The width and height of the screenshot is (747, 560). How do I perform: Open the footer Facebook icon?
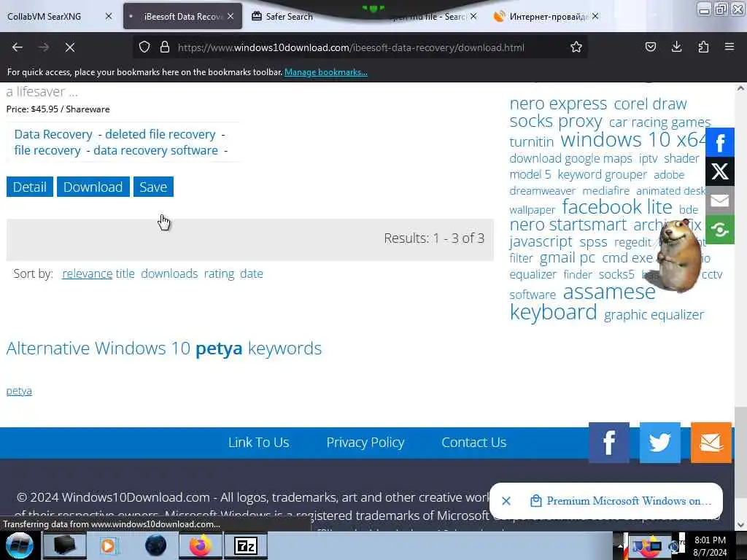609,443
